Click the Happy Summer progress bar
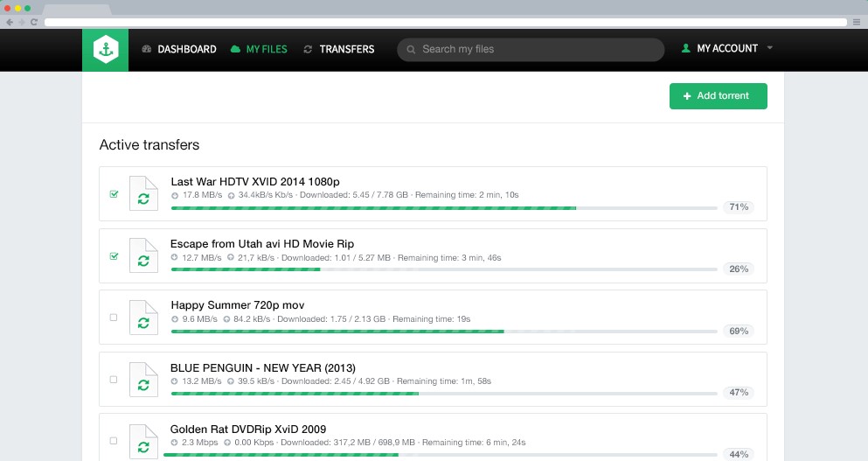Screen dimensions: 868x461 [443, 332]
